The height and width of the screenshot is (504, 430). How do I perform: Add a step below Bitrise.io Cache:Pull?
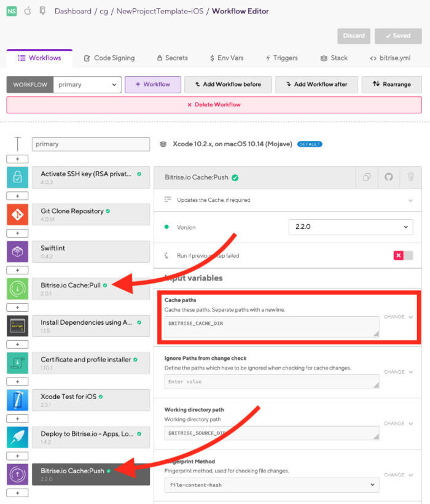coord(17,308)
